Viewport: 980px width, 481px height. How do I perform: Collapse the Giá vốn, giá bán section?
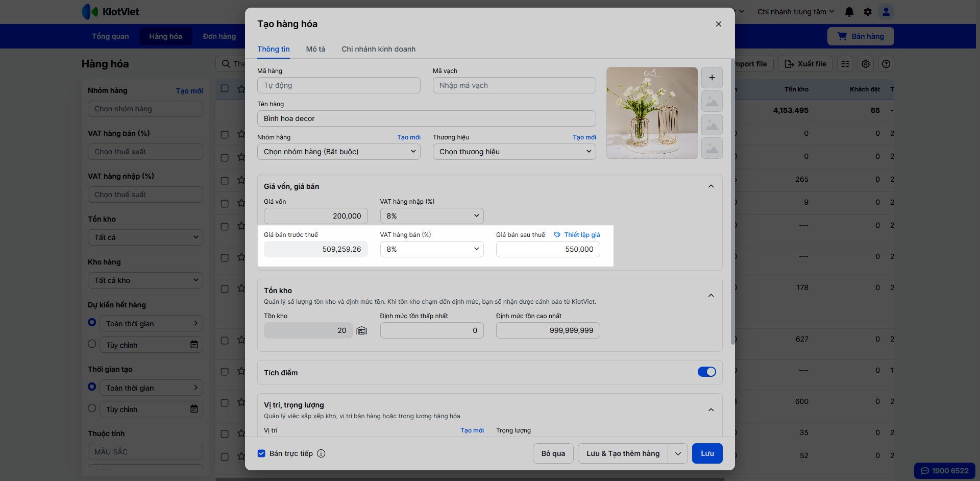tap(710, 186)
